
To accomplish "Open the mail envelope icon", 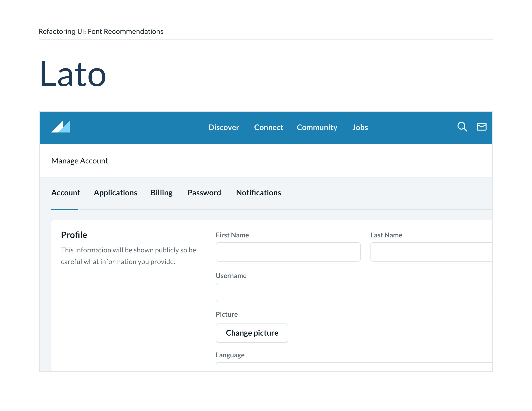I will point(481,127).
